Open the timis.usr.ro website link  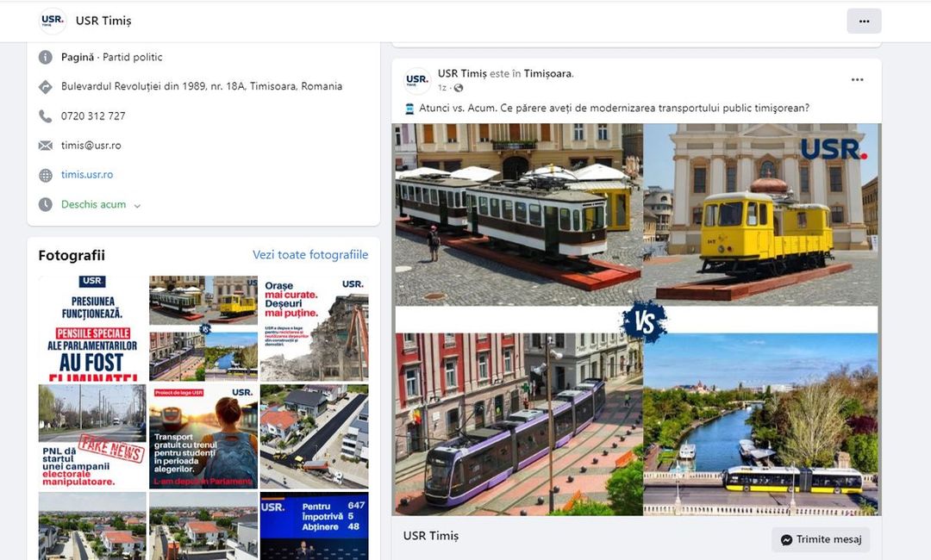[87, 174]
